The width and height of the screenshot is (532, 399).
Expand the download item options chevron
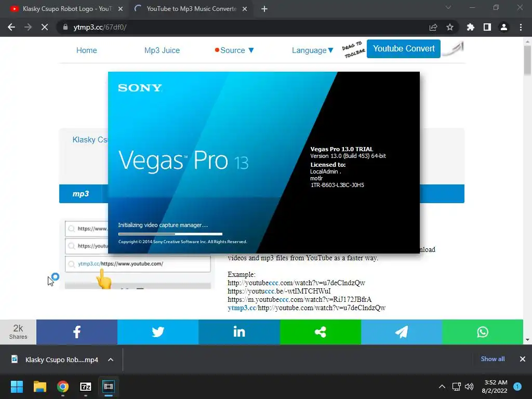pyautogui.click(x=111, y=360)
